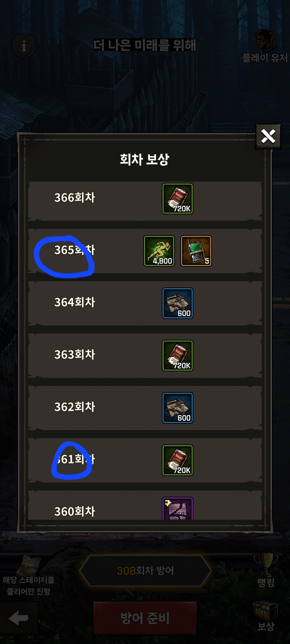
Task: Tap the 364회차 pistol blueprint reward
Action: click(177, 303)
